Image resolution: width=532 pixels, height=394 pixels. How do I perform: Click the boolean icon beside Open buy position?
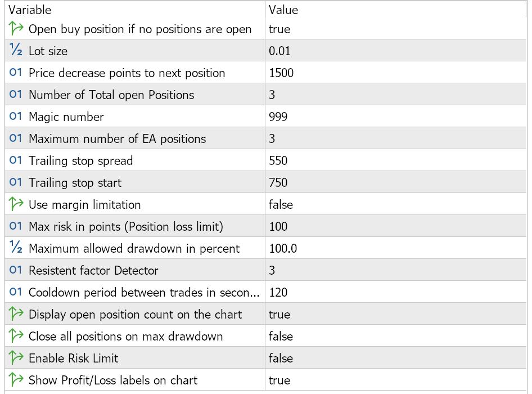pyautogui.click(x=16, y=29)
